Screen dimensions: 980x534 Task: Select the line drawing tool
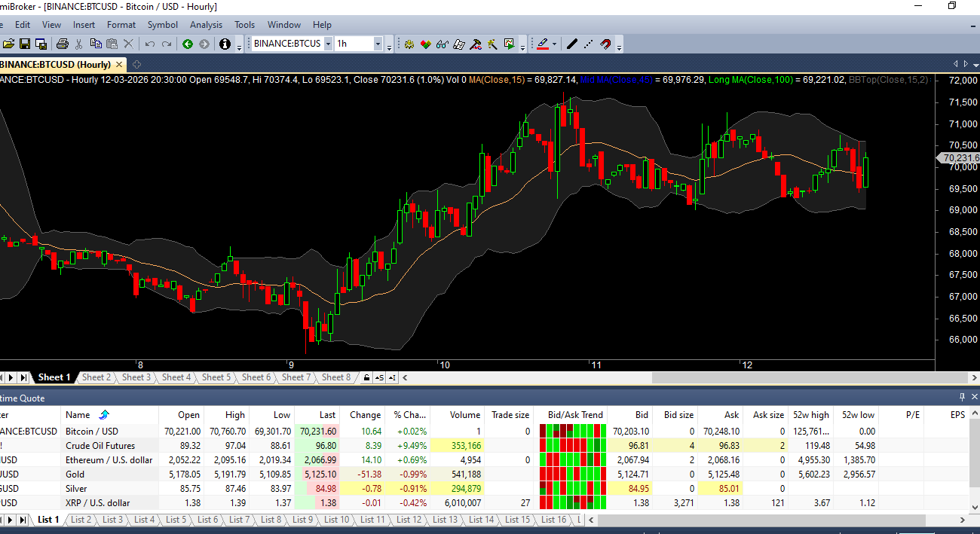pyautogui.click(x=571, y=44)
